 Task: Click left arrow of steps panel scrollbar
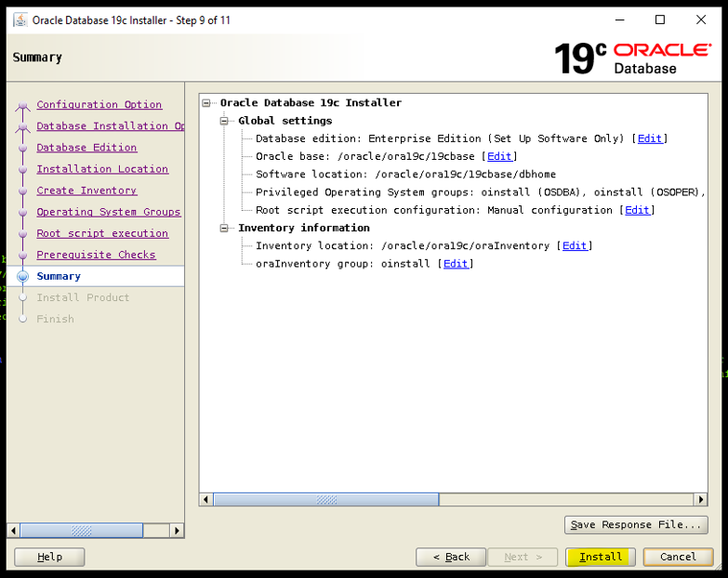point(13,531)
